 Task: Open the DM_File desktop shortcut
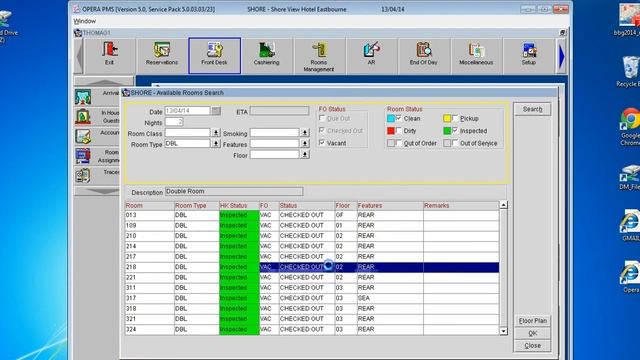click(x=630, y=178)
